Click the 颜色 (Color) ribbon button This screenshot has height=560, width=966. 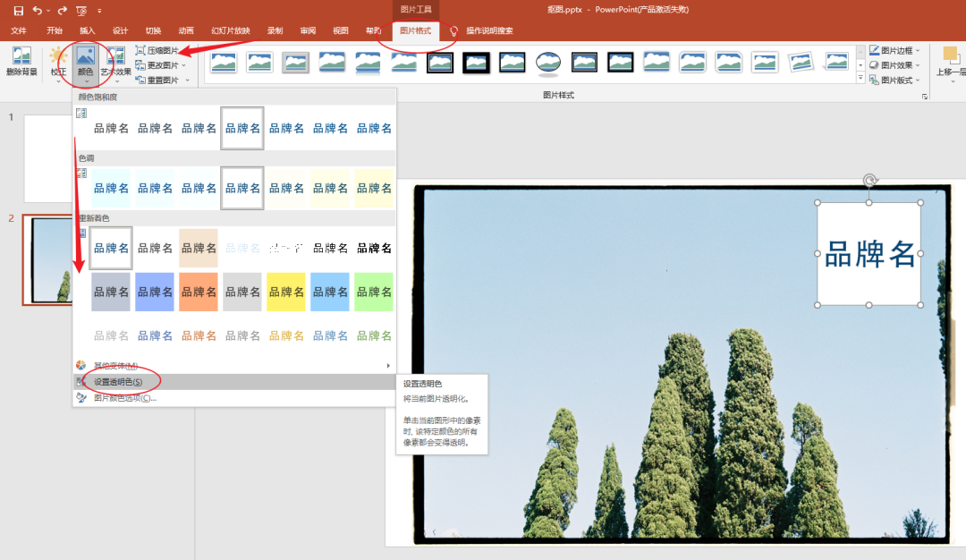point(86,63)
